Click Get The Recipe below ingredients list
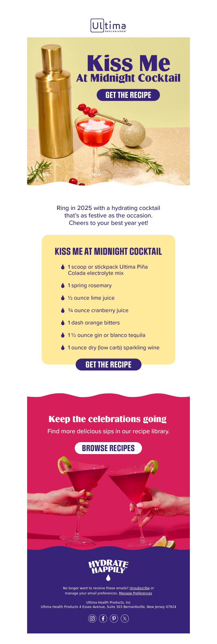 click(x=108, y=364)
